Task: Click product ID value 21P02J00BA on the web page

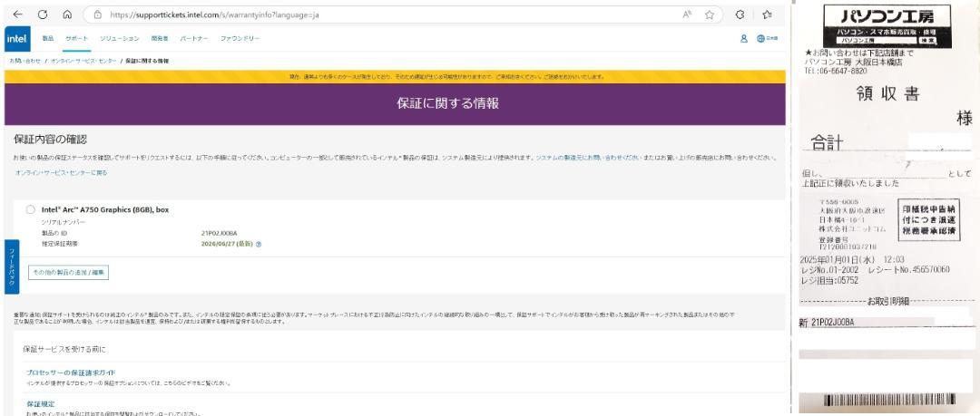Action: pos(219,233)
